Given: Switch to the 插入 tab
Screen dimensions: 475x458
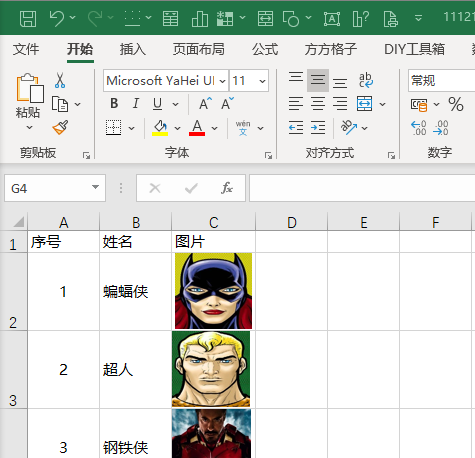Looking at the screenshot, I should [133, 49].
